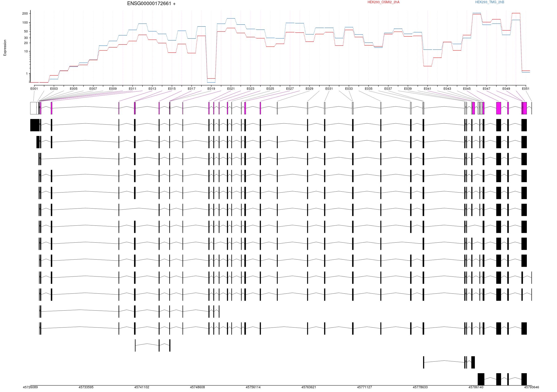
Task: Select the HEK293_OSMI2_2hA legend label
Action: coord(383,2)
